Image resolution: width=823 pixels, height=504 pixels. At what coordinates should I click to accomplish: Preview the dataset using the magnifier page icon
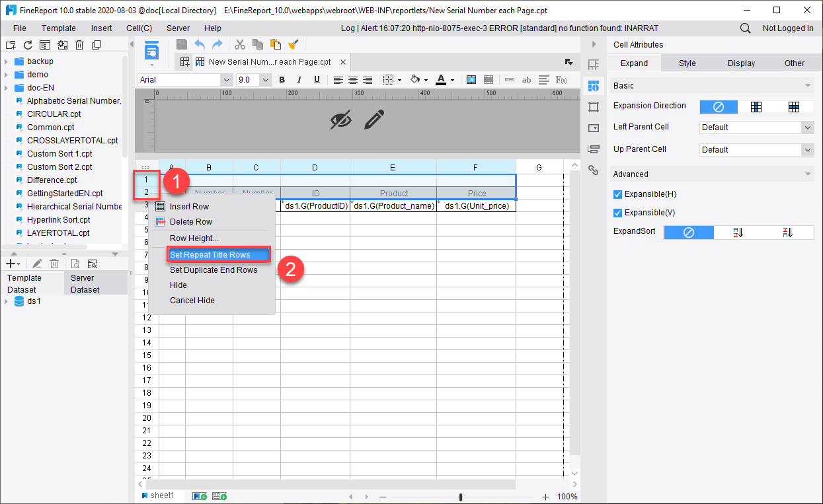(x=75, y=264)
